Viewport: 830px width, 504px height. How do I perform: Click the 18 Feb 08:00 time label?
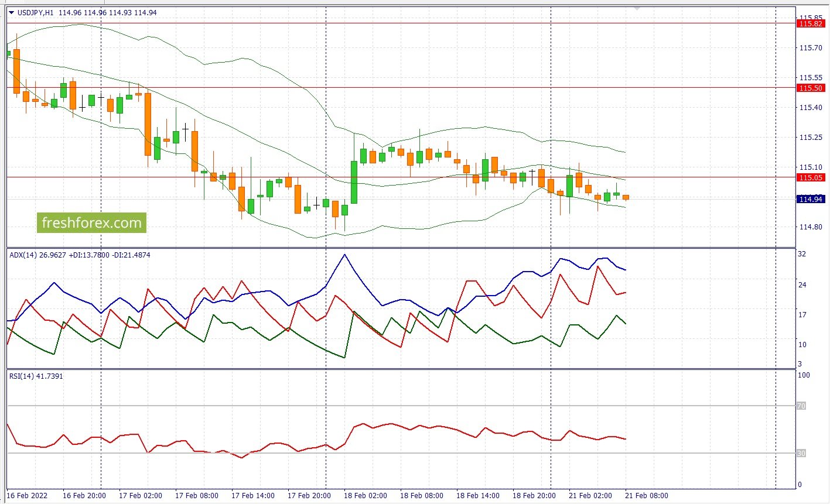(x=422, y=496)
